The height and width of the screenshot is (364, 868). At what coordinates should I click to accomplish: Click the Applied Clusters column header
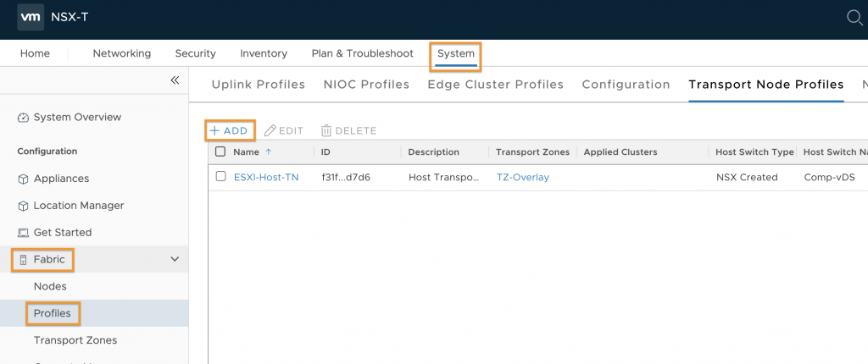coord(620,152)
